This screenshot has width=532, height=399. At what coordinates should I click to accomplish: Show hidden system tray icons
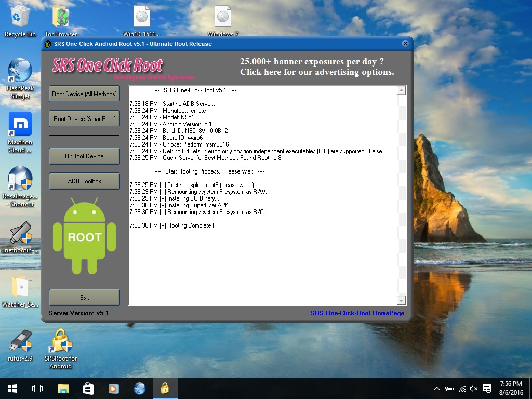pyautogui.click(x=436, y=389)
